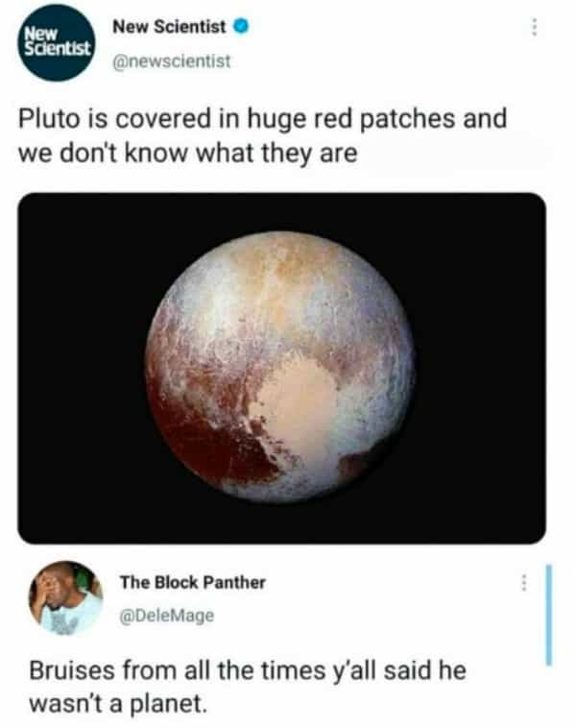Click the word Pluto in the tweet
Viewport: 576px width, 728px height.
49,118
